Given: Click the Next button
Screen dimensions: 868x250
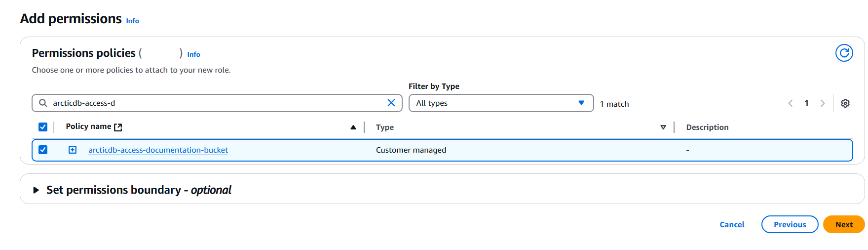Looking at the screenshot, I should tap(843, 224).
